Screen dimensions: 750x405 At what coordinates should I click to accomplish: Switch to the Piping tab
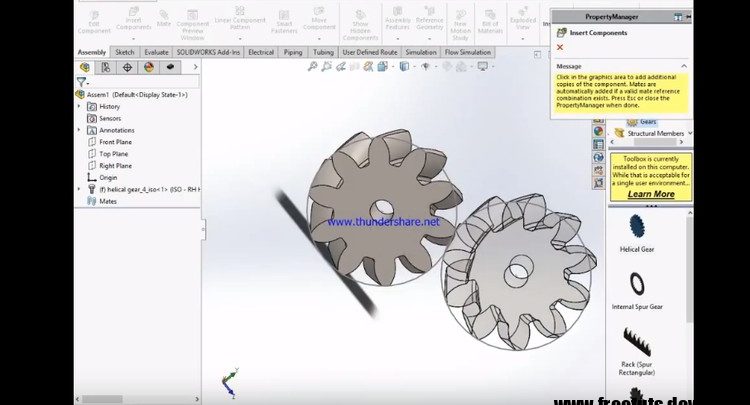point(293,52)
